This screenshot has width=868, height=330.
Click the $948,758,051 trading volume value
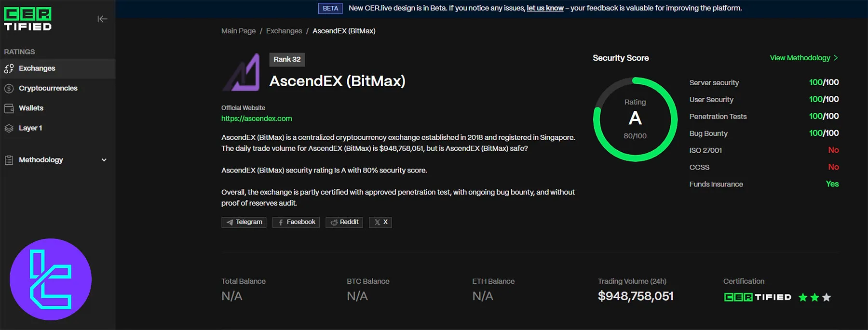pos(636,296)
